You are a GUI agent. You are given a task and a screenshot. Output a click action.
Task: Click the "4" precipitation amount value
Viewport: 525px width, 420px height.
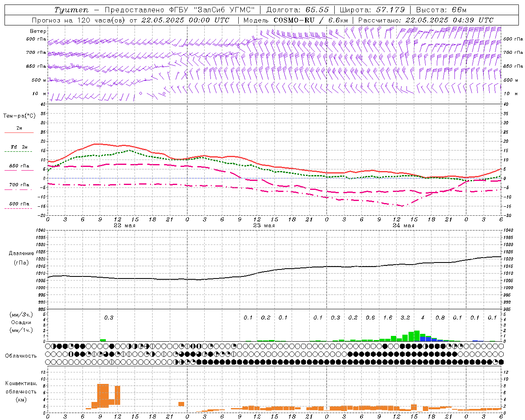422,317
